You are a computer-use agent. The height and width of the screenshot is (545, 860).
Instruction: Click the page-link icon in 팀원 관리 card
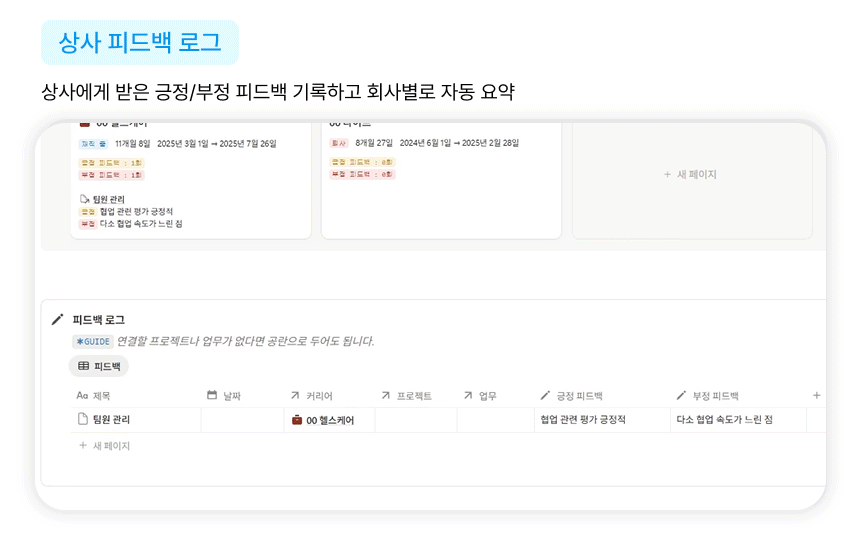(x=85, y=199)
